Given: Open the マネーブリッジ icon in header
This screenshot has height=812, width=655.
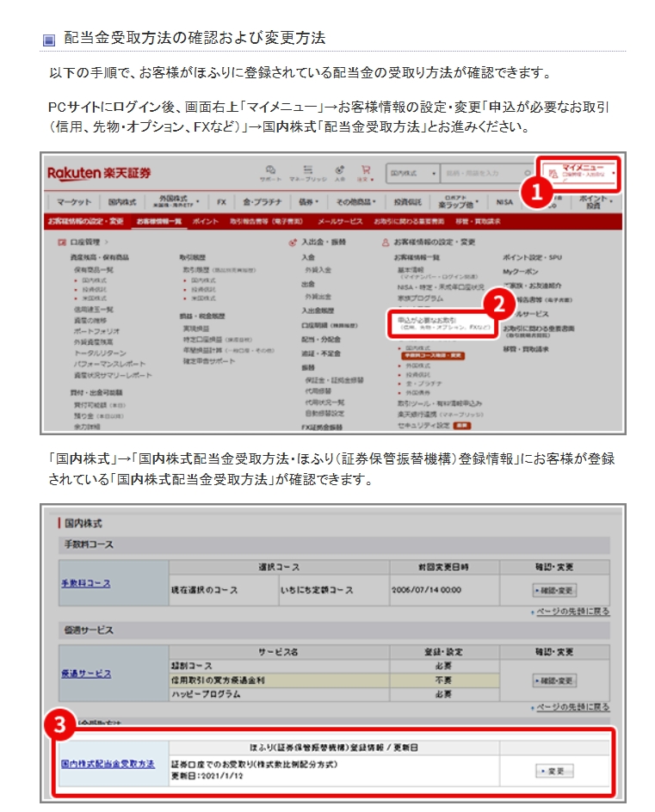Looking at the screenshot, I should point(308,169).
